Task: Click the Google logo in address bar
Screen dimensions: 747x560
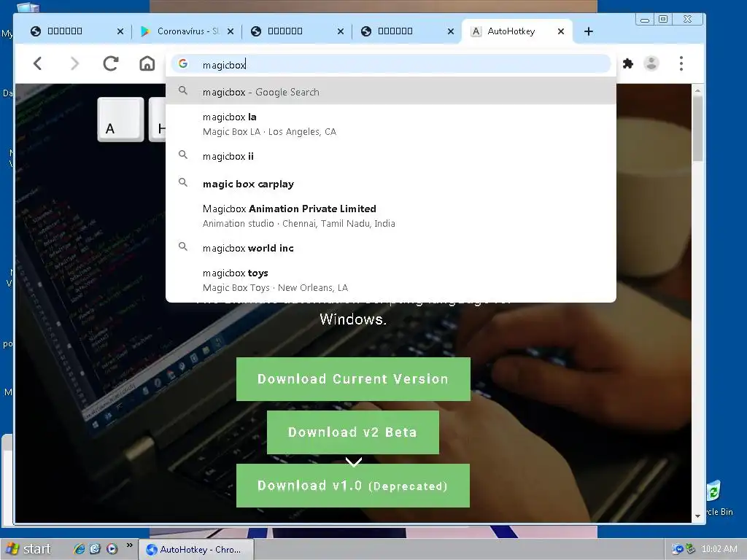Action: click(x=183, y=63)
